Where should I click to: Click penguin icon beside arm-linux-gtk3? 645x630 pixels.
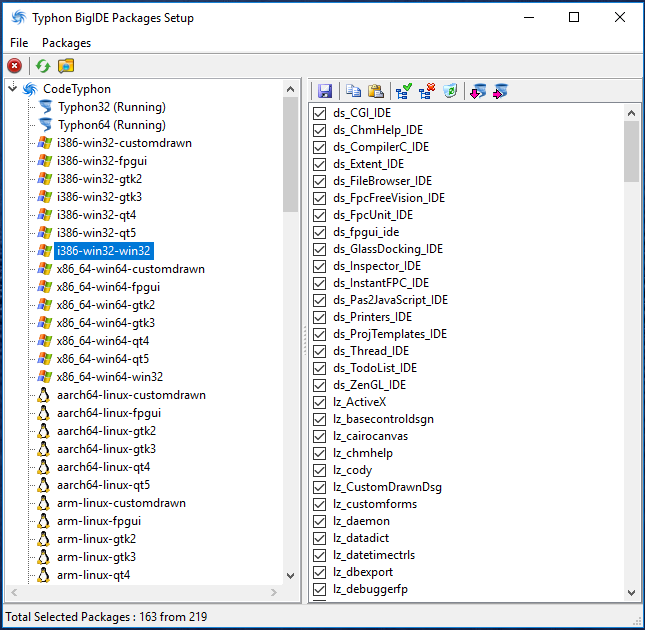(x=44, y=557)
